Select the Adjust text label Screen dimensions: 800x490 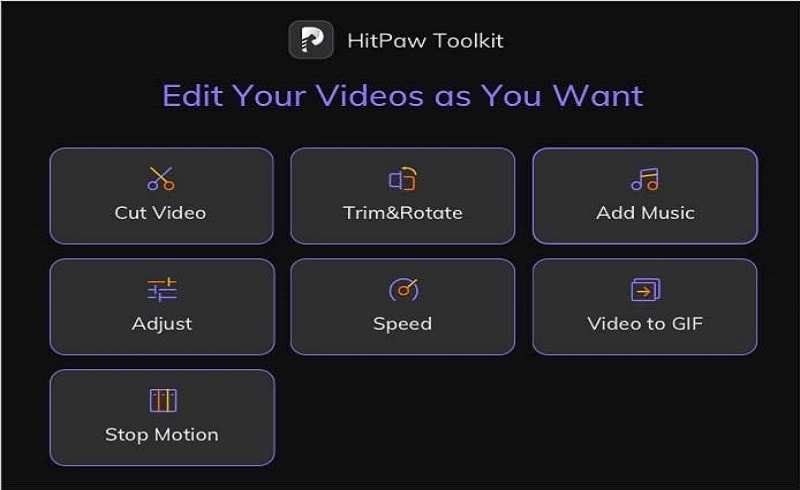coord(162,324)
